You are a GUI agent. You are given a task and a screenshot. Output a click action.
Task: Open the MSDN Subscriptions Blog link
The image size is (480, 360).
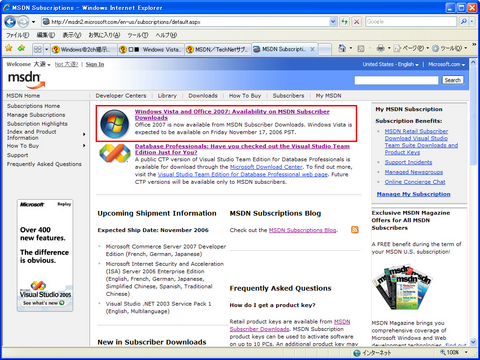302,230
